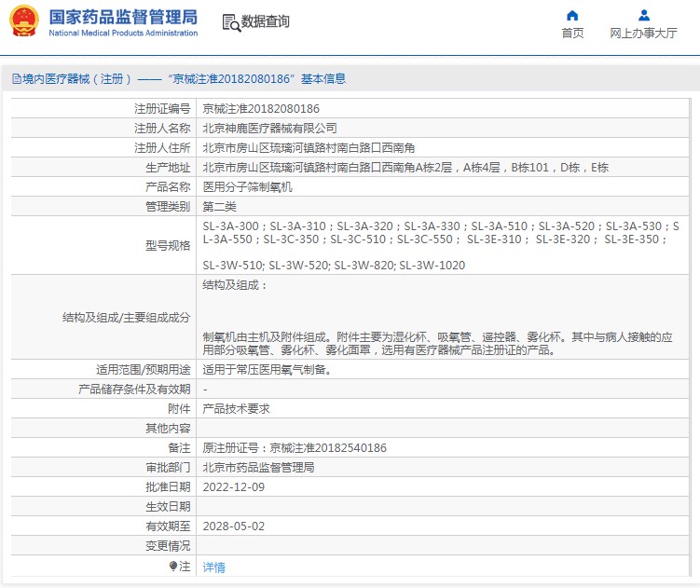700x588 pixels.
Task: Click the home house icon
Action: tap(572, 16)
